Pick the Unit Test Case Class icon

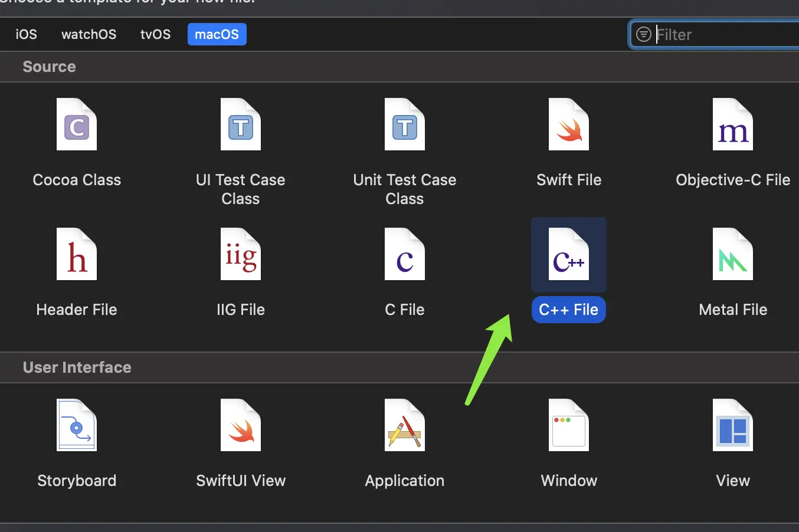405,124
